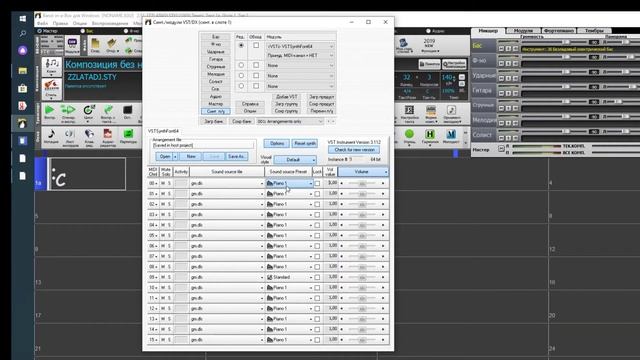640x360 pixels.
Task: Click the search magnifier in Windows taskbar
Action: coord(22,33)
